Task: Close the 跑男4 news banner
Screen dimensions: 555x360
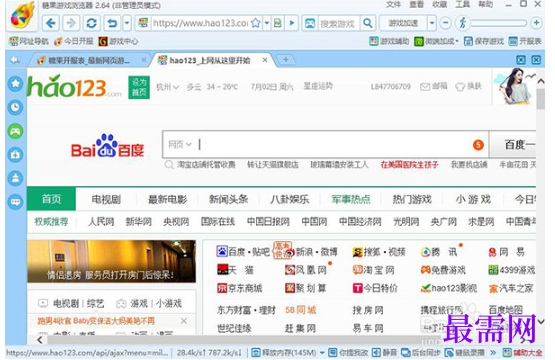Action: coord(184,321)
